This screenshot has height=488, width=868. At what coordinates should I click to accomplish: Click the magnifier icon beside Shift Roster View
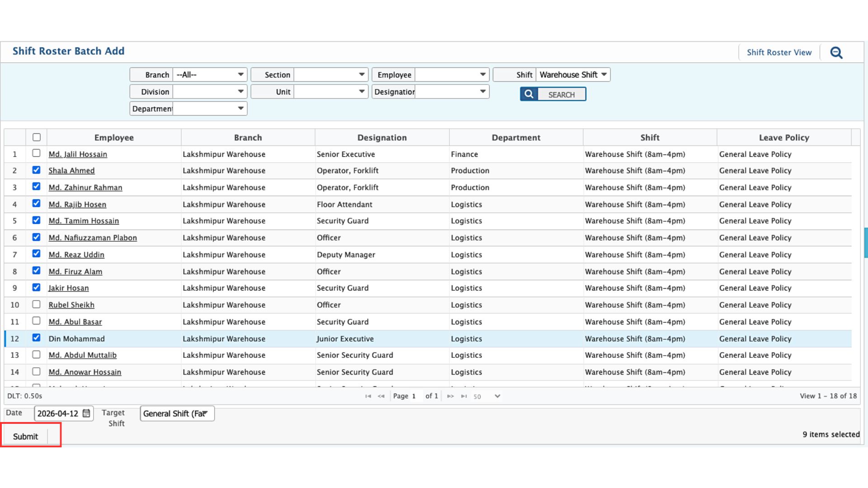click(836, 53)
